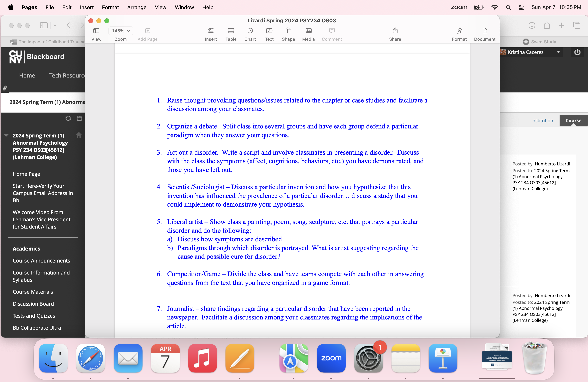
Task: Insert a Table from the toolbar
Action: [231, 34]
